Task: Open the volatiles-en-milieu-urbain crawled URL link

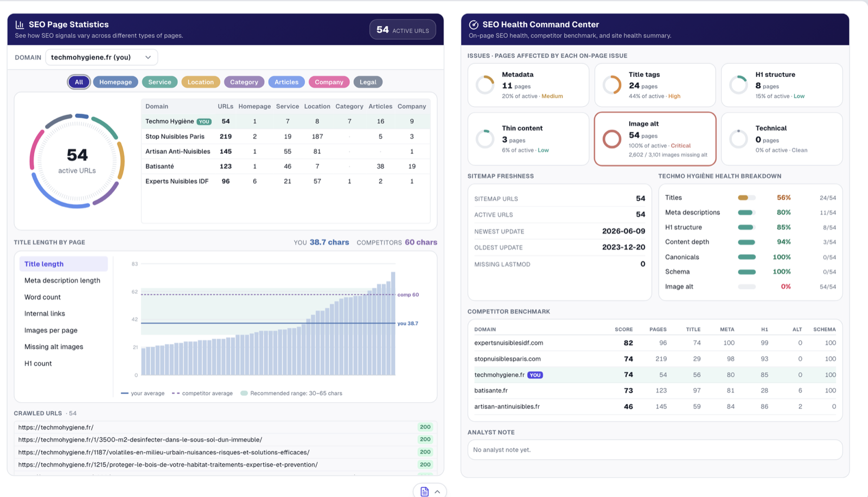Action: (x=164, y=452)
